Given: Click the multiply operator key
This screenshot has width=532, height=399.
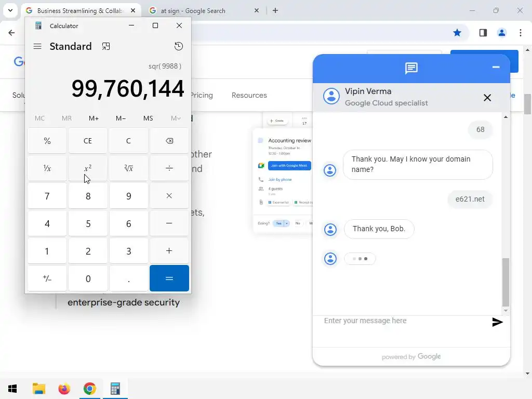Looking at the screenshot, I should tap(169, 196).
